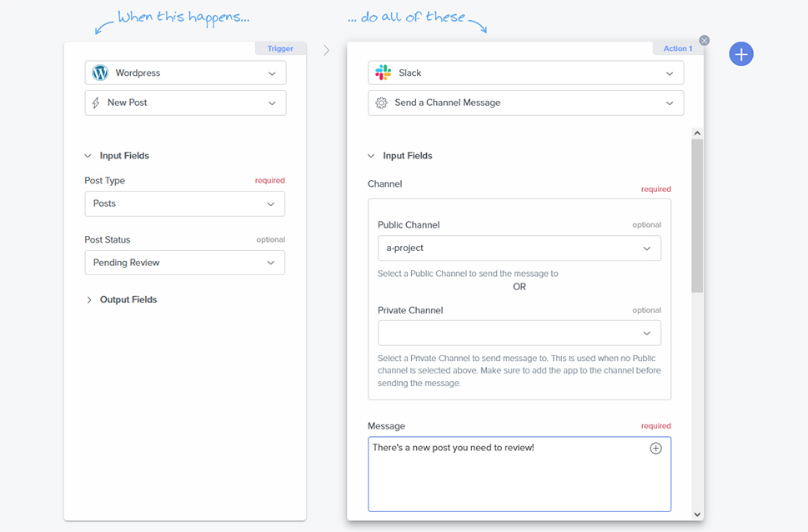
Task: Click inside the Message text field
Action: pos(519,474)
